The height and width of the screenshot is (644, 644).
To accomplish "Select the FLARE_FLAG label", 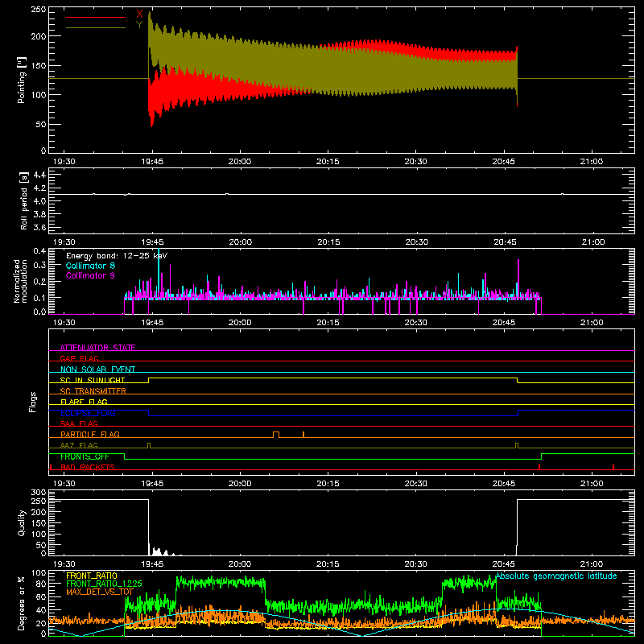I will (x=84, y=402).
